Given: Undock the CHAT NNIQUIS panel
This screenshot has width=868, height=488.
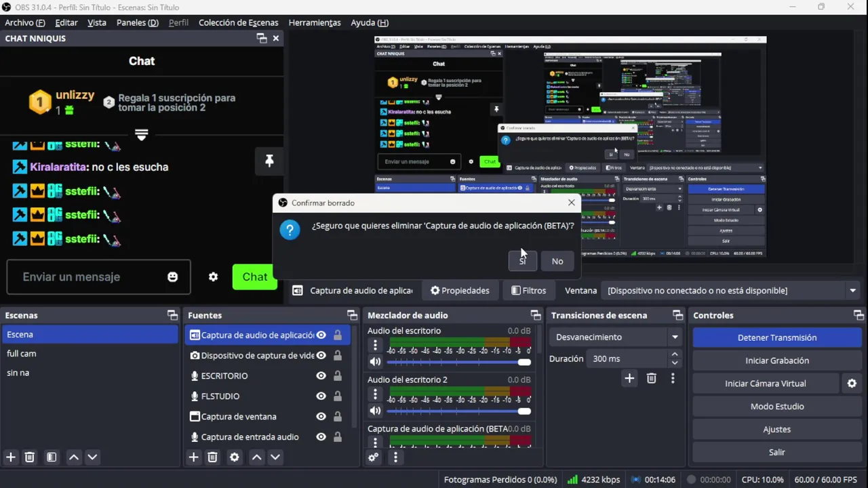Looking at the screenshot, I should coord(262,39).
